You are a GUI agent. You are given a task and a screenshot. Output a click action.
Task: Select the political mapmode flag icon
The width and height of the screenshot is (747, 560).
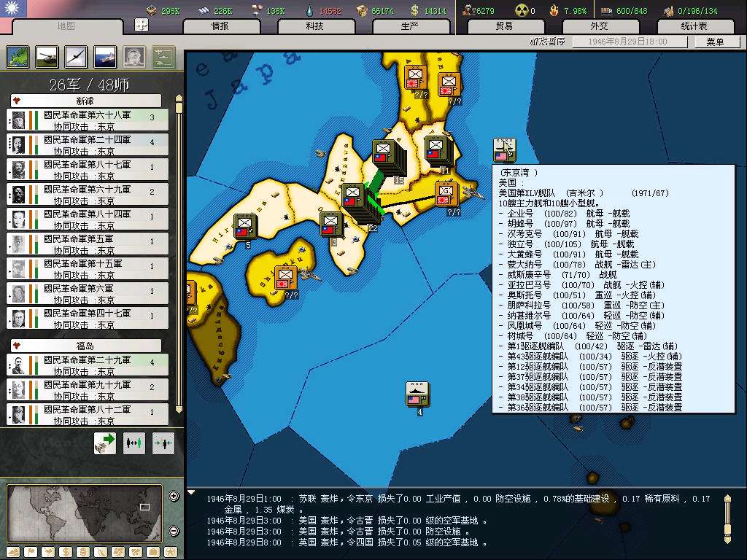point(31,553)
